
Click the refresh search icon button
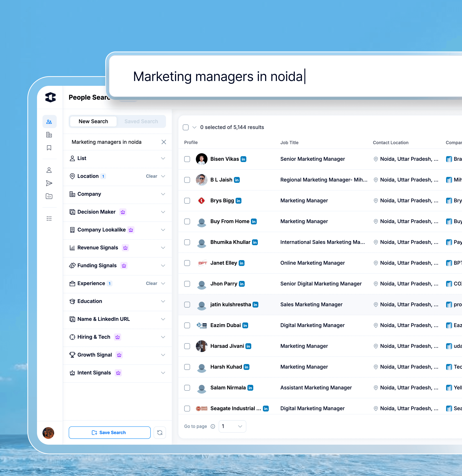[160, 432]
